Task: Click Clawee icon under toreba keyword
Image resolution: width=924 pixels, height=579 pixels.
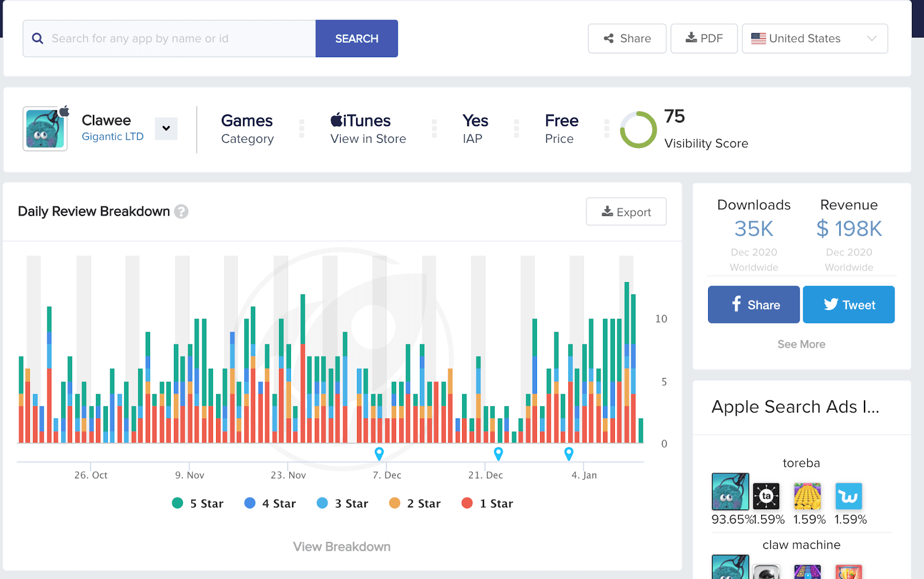Action: coord(730,492)
